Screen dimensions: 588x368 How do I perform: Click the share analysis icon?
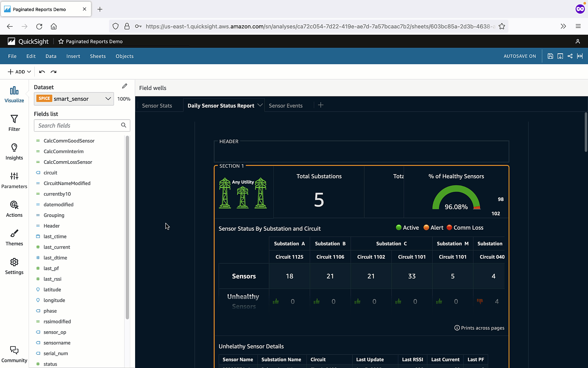pos(570,56)
